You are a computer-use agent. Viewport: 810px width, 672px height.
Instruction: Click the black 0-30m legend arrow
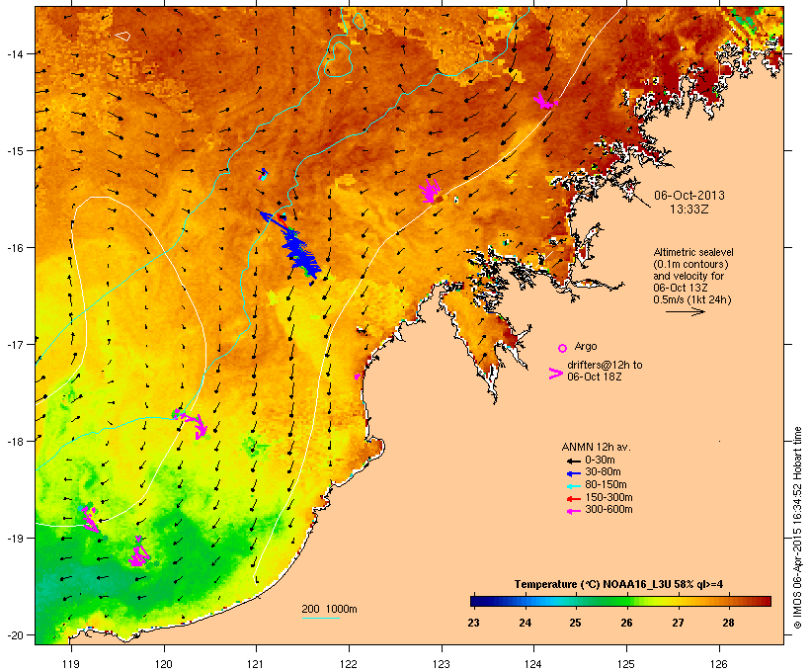pyautogui.click(x=573, y=461)
